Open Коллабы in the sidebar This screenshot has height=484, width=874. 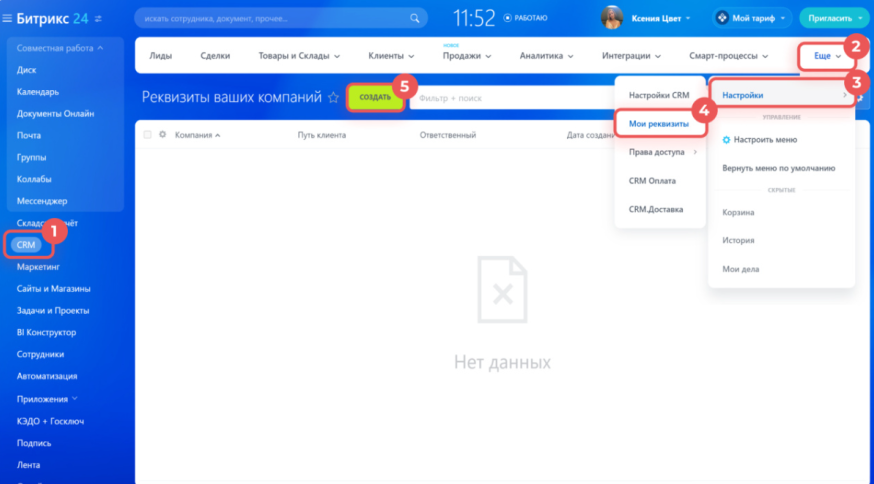click(x=34, y=179)
